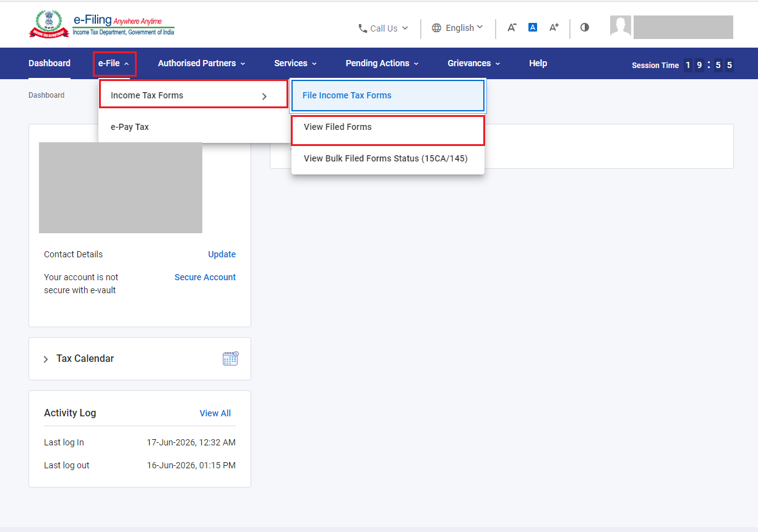Click the Call Us phone icon

pyautogui.click(x=363, y=28)
